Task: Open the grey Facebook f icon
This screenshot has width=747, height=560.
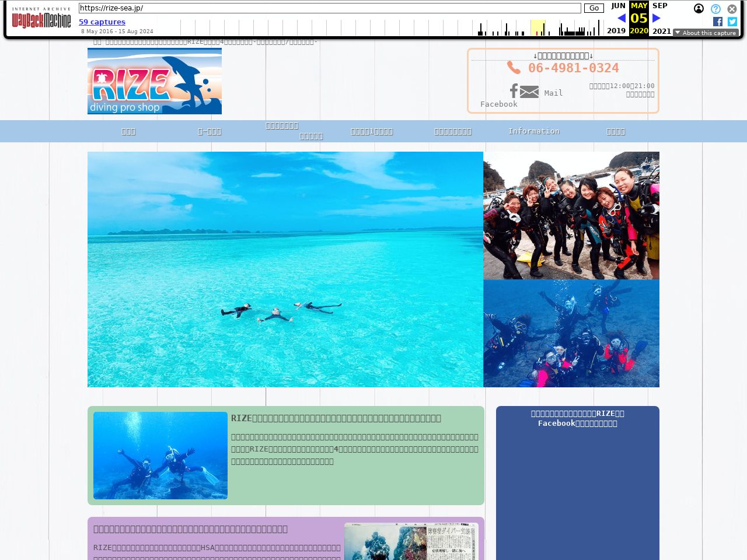Action: click(x=514, y=91)
